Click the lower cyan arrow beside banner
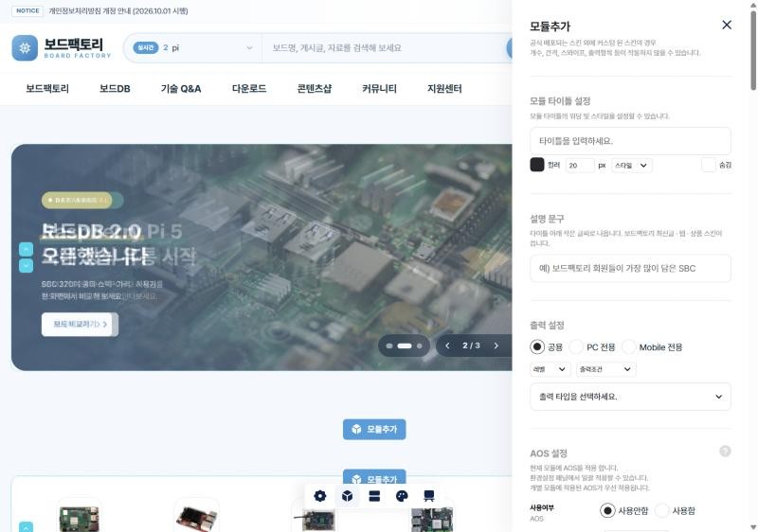Image resolution: width=758 pixels, height=532 pixels. (27, 265)
